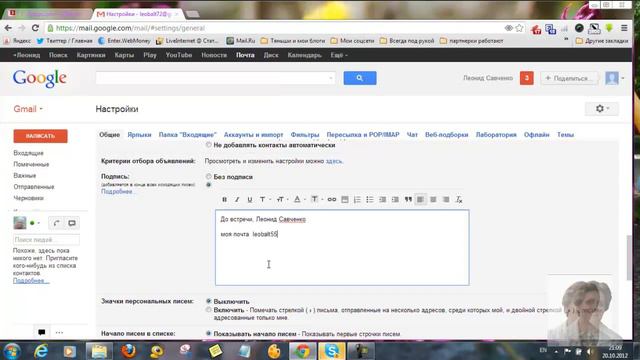Follow the 'здесь' link in ad criteria
The height and width of the screenshot is (360, 640).
(x=334, y=161)
